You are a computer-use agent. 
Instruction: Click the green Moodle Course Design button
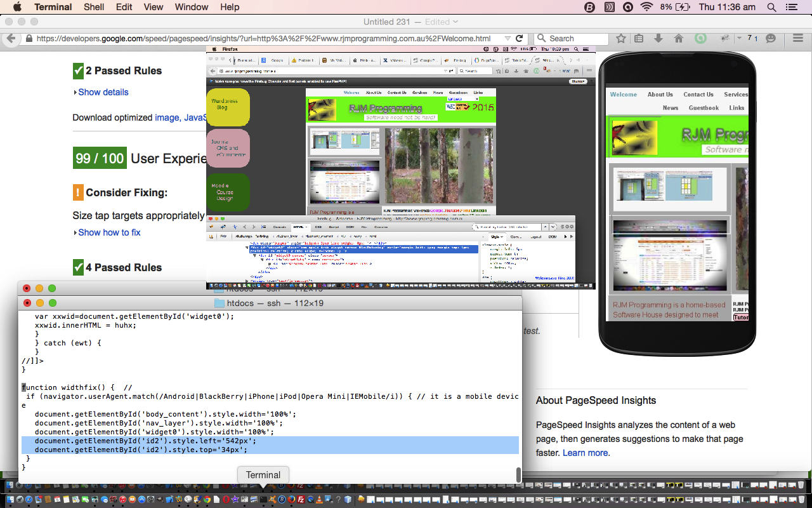pyautogui.click(x=228, y=192)
